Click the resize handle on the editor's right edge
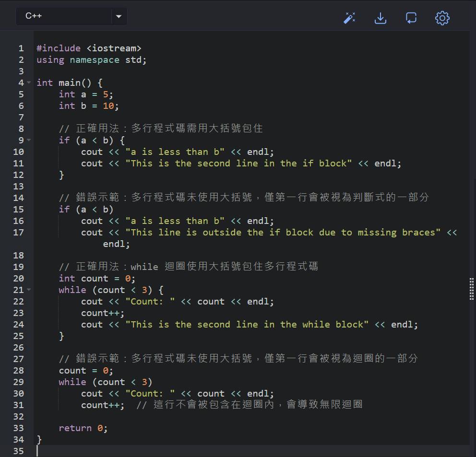476x457 pixels. click(x=472, y=289)
